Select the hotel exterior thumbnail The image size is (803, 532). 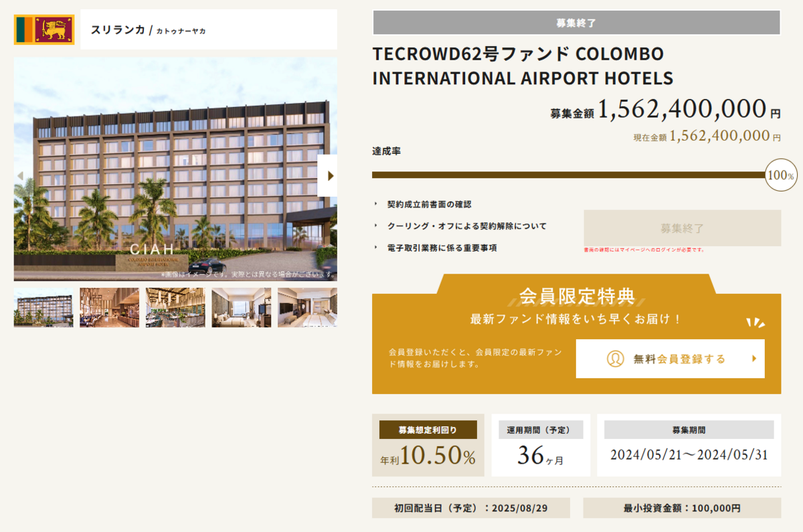[x=43, y=308]
